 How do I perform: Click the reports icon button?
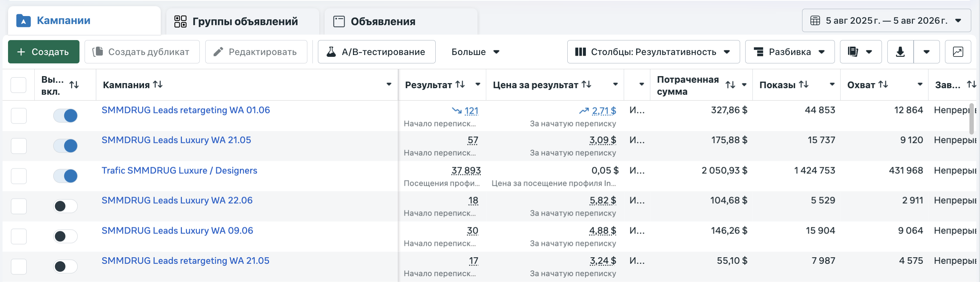tap(860, 52)
